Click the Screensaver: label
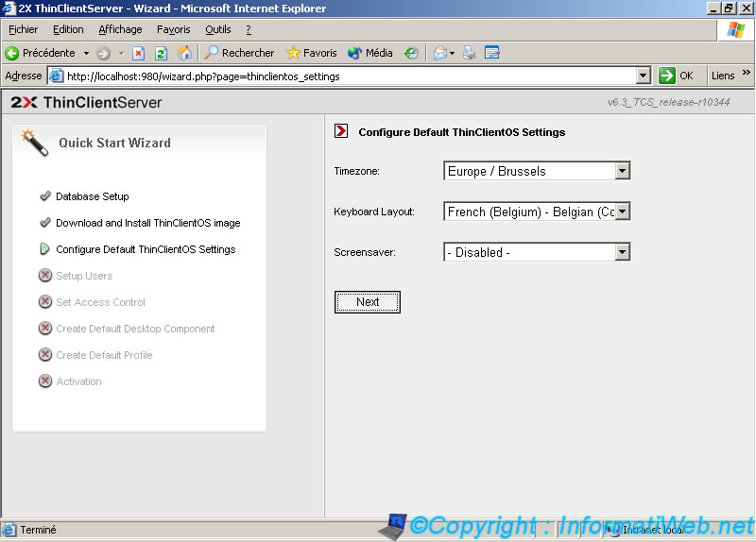The width and height of the screenshot is (756, 542). (365, 252)
